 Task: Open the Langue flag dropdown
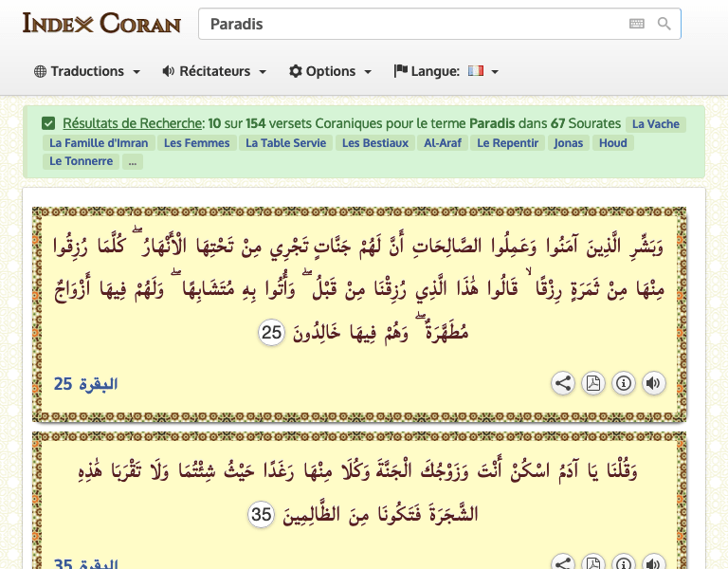[x=446, y=71]
